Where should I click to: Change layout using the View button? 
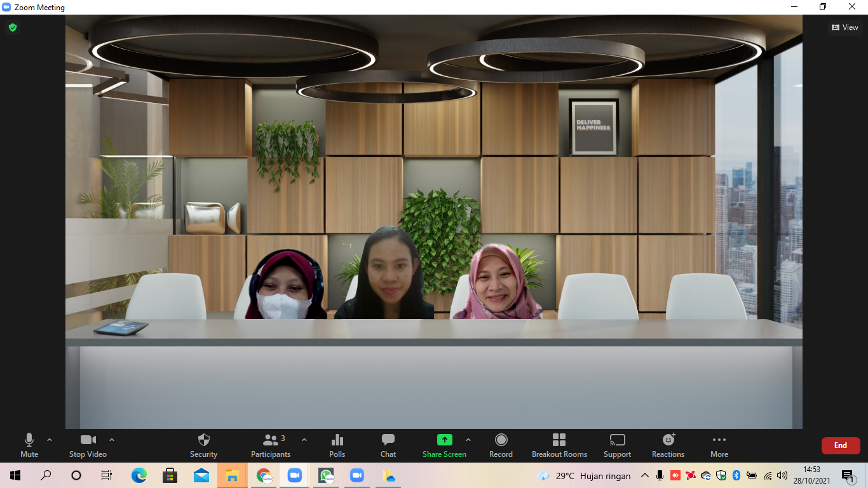point(844,27)
